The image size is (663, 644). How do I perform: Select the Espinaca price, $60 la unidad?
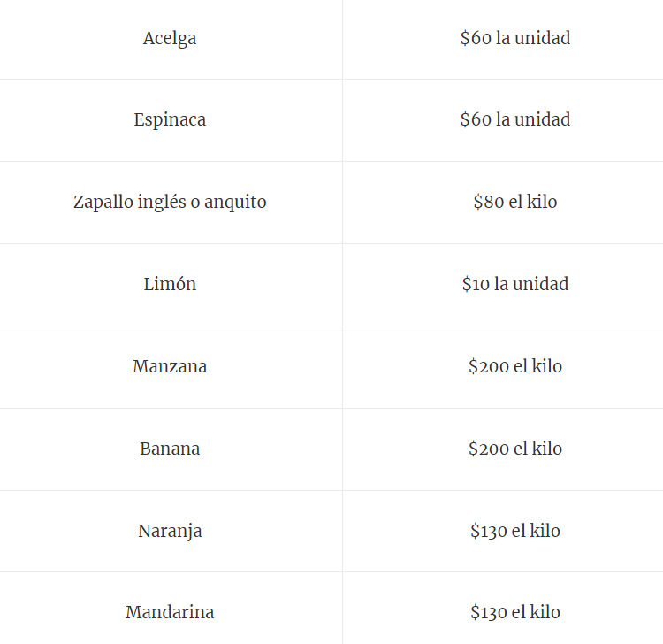point(514,119)
